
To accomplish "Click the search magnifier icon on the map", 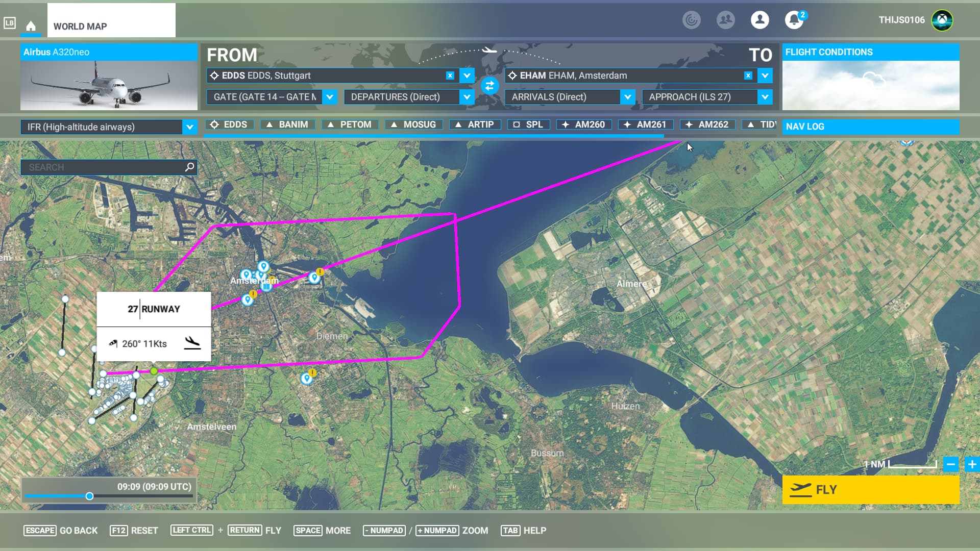I will click(x=189, y=167).
